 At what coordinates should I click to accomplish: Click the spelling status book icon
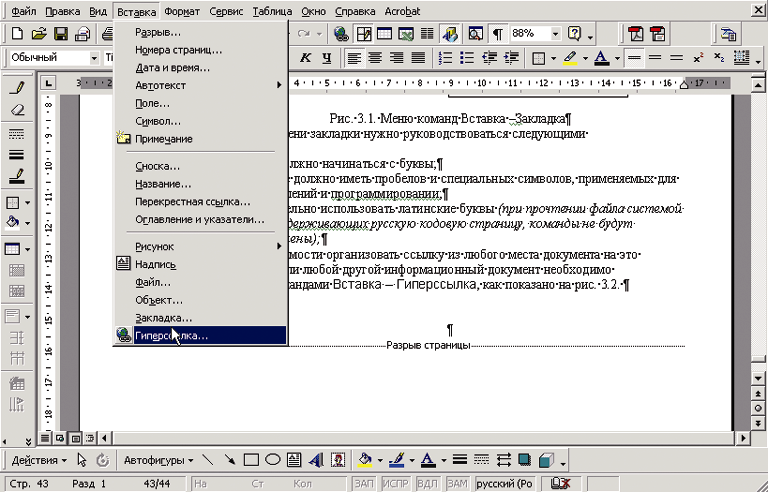pyautogui.click(x=560, y=484)
